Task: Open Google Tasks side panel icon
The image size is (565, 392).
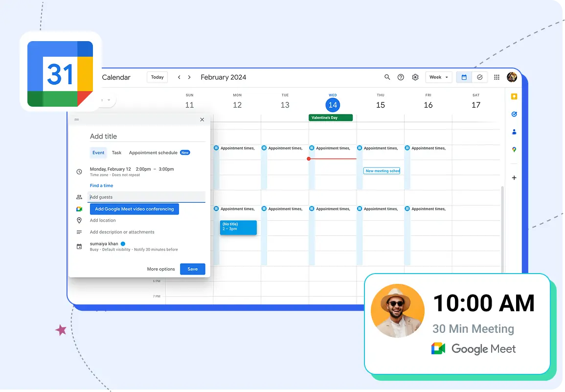Action: click(514, 114)
